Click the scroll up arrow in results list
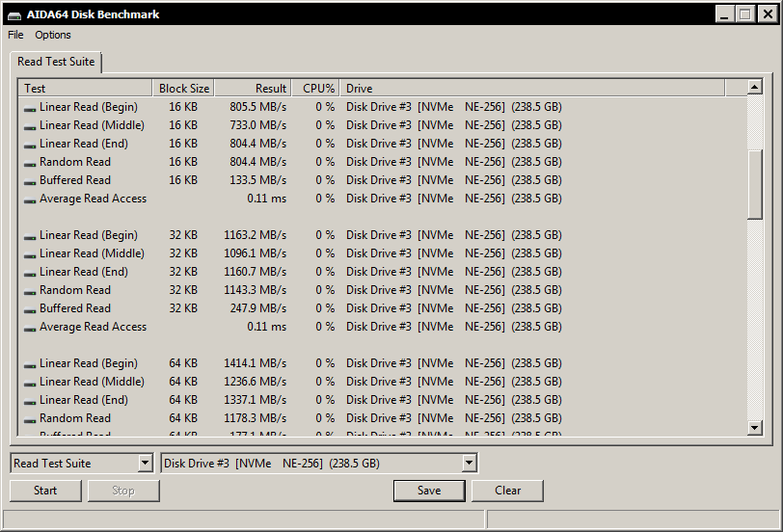The height and width of the screenshot is (532, 783). [755, 88]
